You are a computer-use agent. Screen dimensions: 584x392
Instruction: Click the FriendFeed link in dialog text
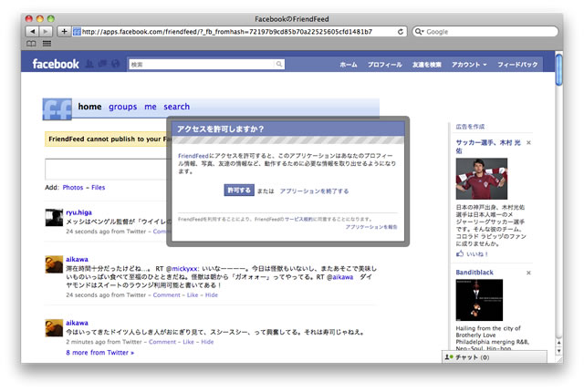(x=193, y=156)
